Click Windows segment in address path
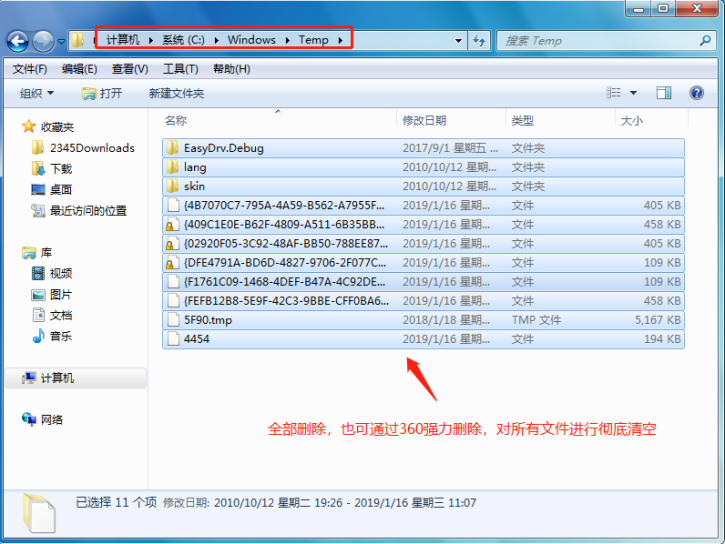This screenshot has height=544, width=725. 251,40
